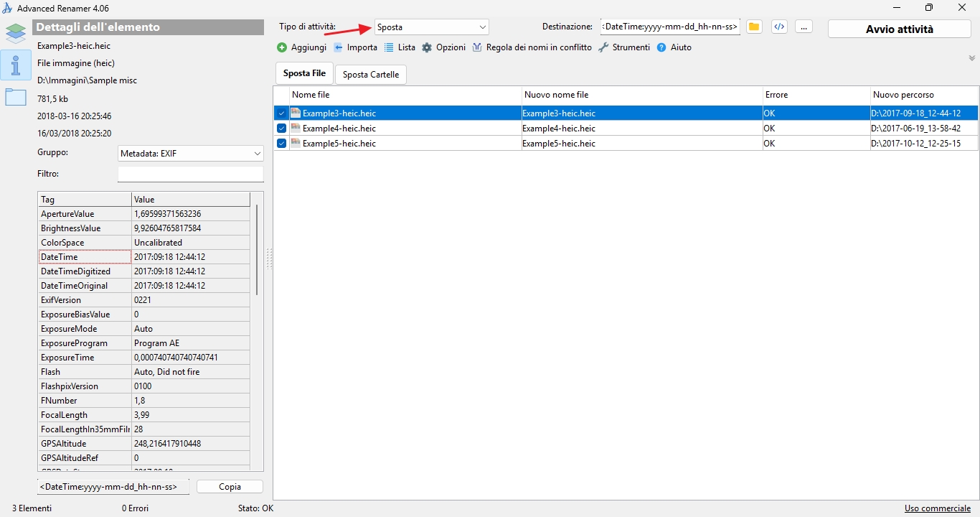The width and height of the screenshot is (980, 517).
Task: Open Regola dei nomi in conflitto
Action: tap(532, 47)
